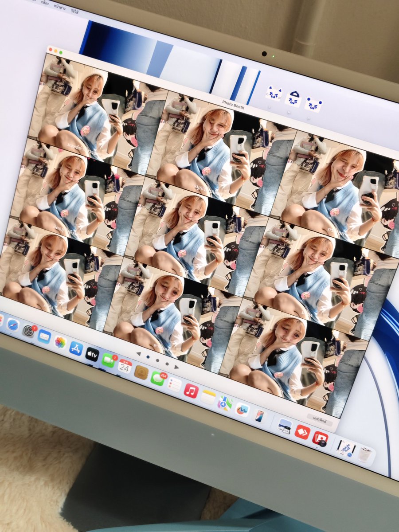The height and width of the screenshot is (532, 399).
Task: Open the Trash in the Dock
Action: tap(364, 455)
